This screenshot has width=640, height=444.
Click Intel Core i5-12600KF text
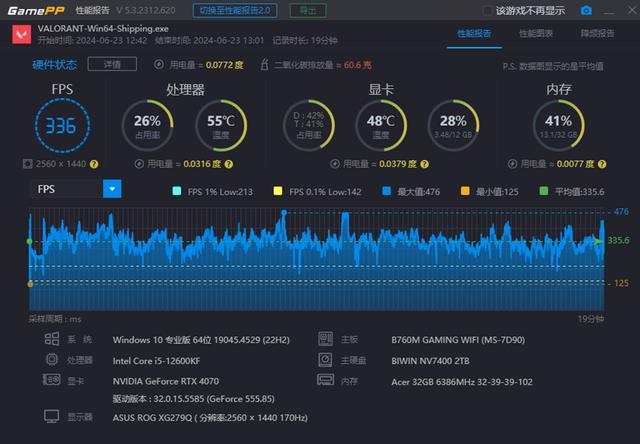pyautogui.click(x=156, y=361)
